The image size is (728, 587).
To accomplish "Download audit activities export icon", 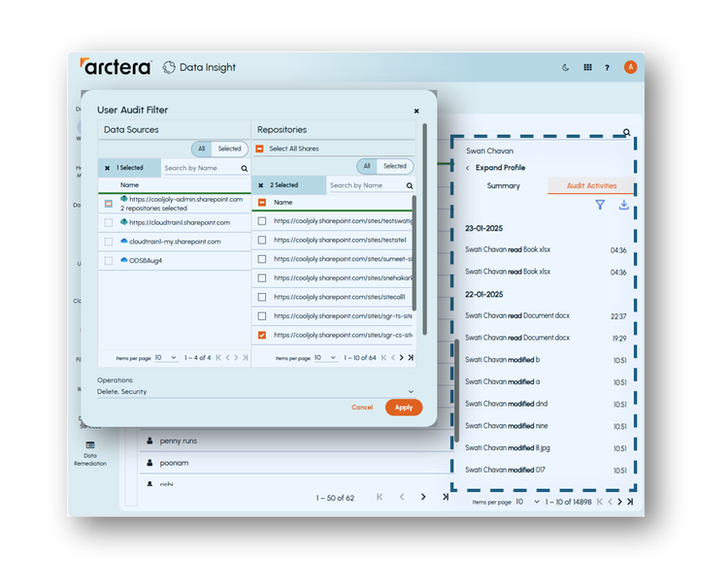I will tap(623, 205).
